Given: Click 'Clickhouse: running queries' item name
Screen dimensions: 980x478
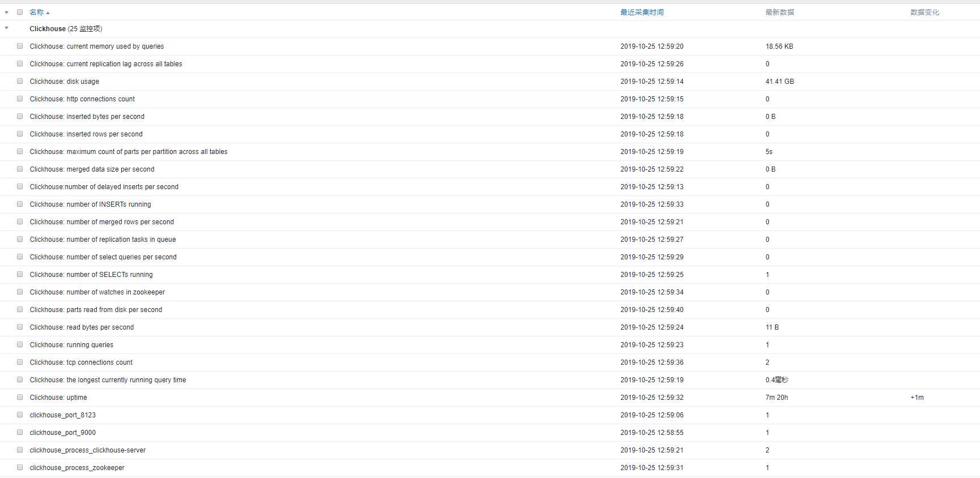Looking at the screenshot, I should pyautogui.click(x=71, y=345).
